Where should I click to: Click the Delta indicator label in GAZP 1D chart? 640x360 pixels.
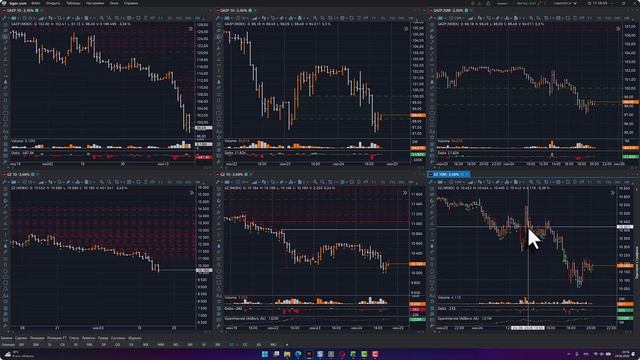click(x=16, y=153)
